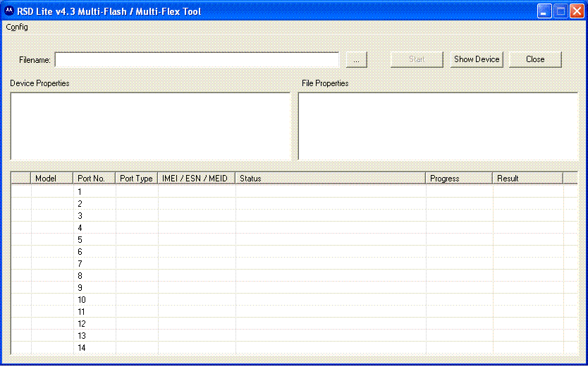Select port number 2 row

point(295,204)
